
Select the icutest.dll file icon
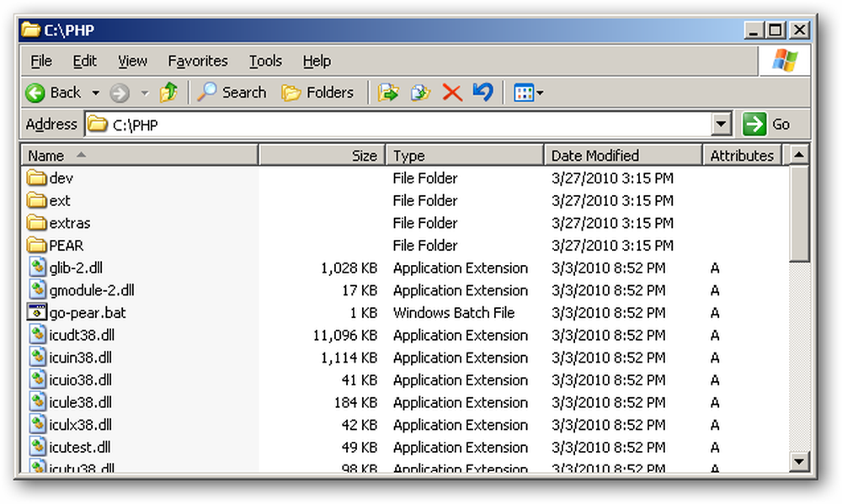pos(38,447)
